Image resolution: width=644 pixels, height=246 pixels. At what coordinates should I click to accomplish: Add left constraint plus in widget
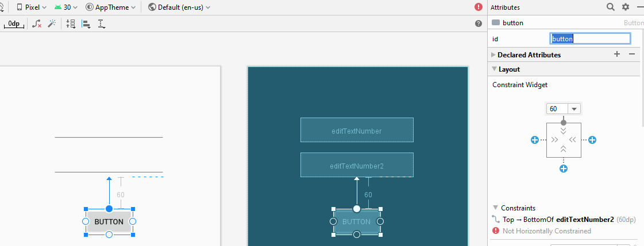[x=535, y=140]
